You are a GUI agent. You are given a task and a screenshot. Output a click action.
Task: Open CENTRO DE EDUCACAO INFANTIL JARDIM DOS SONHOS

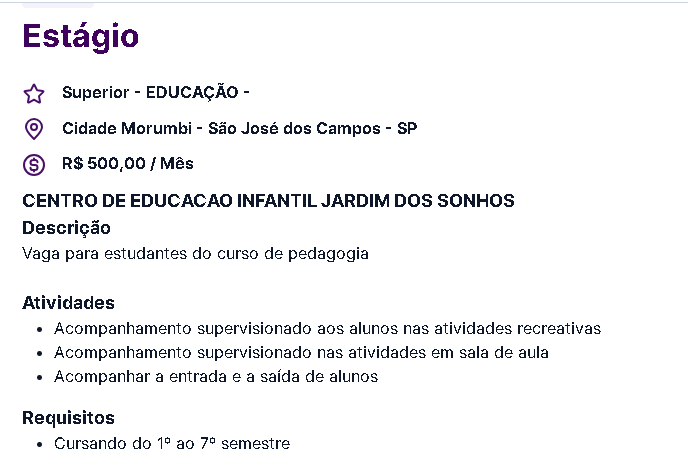[x=268, y=201]
